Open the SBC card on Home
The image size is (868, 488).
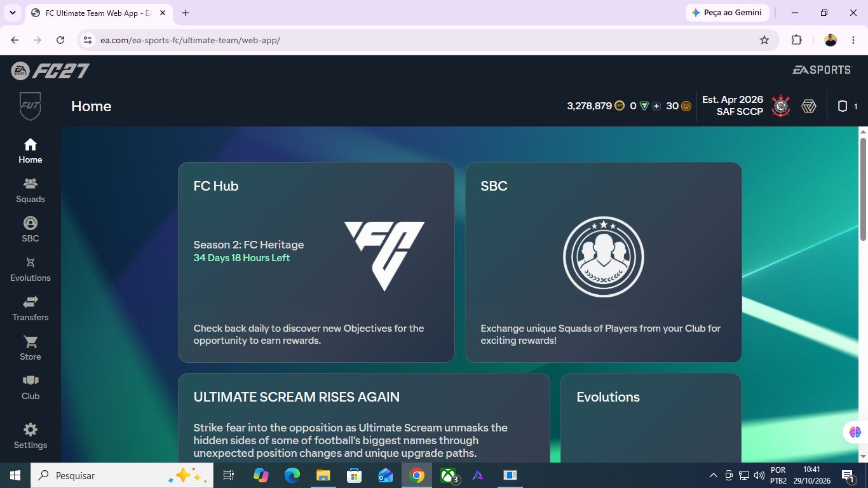[x=604, y=262]
